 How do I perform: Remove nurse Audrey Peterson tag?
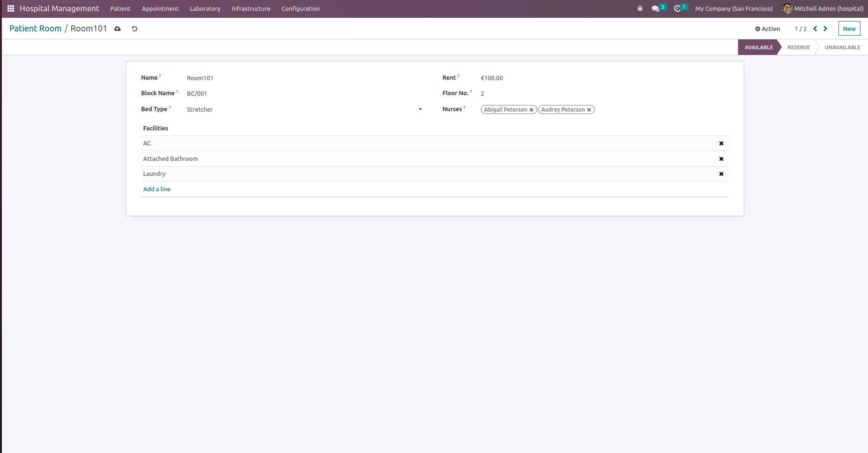tap(589, 110)
